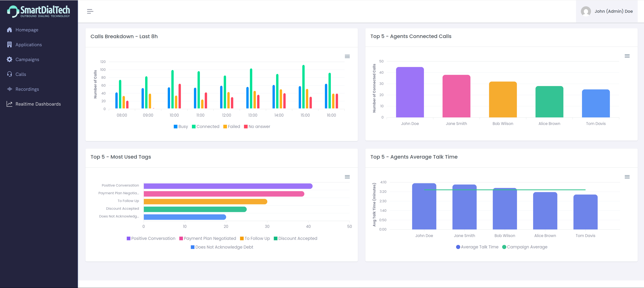
Task: Toggle the Connected series in the legend
Action: coord(206,127)
